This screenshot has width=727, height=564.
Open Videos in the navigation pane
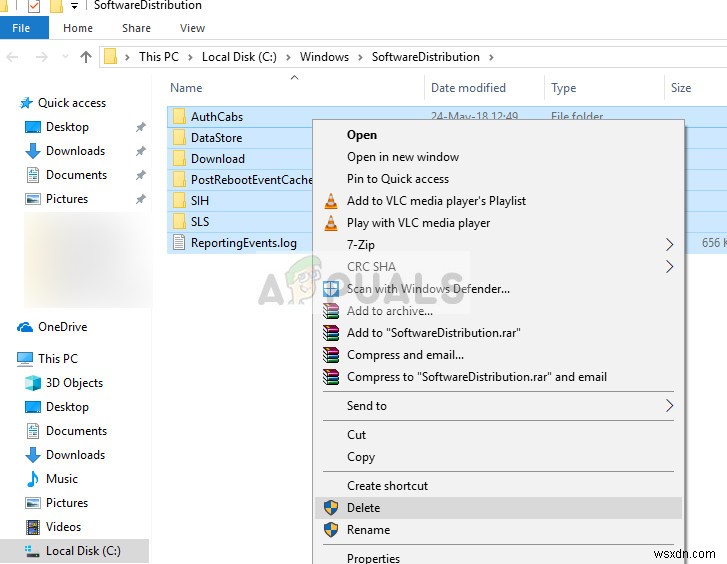[x=63, y=527]
